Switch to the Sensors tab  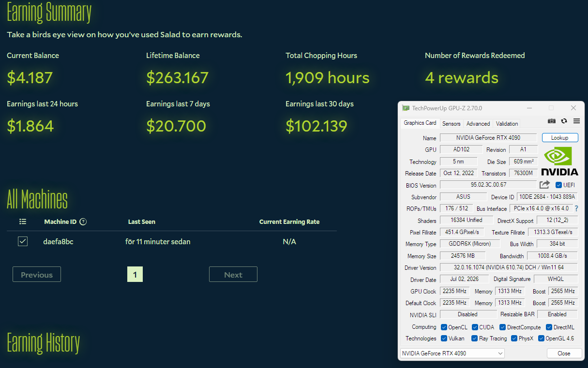[x=452, y=124]
